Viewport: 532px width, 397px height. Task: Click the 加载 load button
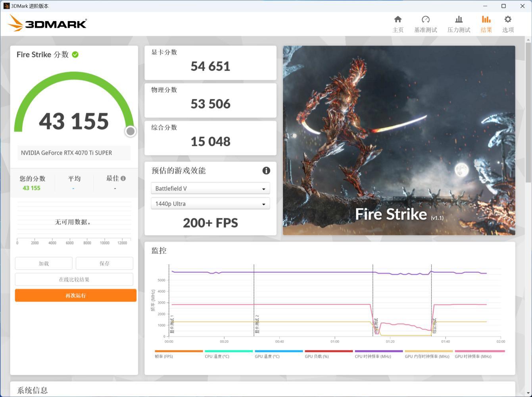(x=44, y=263)
